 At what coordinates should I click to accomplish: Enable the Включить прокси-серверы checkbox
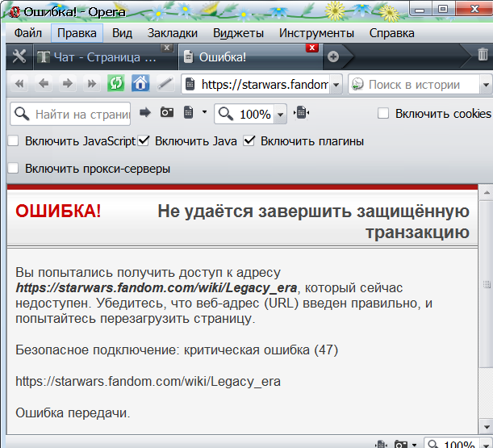13,168
